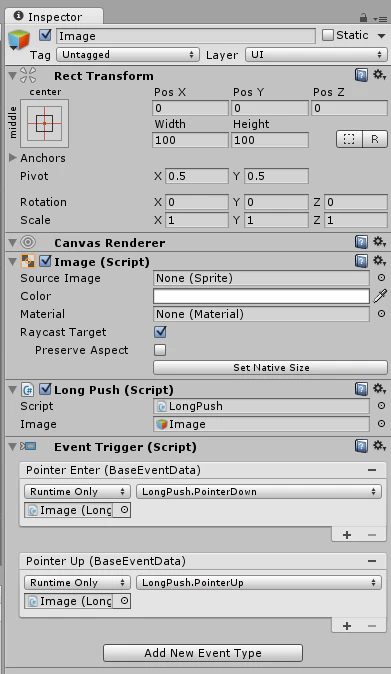Open object picker for Pointer Up target
Viewport: 391px width, 674px height.
coord(124,601)
